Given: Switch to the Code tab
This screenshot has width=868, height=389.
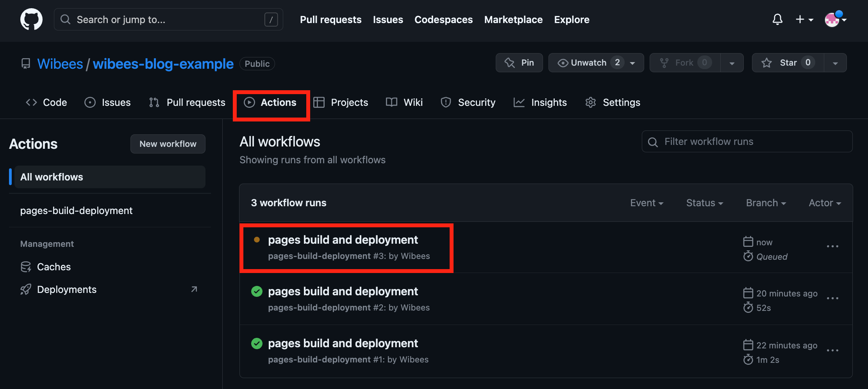Looking at the screenshot, I should [x=46, y=102].
